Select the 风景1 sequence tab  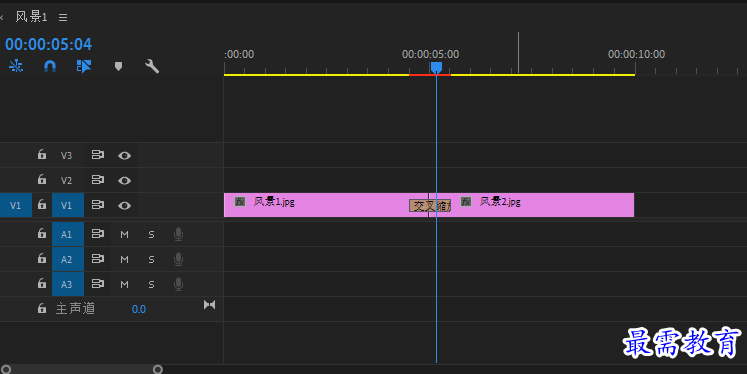[31, 17]
